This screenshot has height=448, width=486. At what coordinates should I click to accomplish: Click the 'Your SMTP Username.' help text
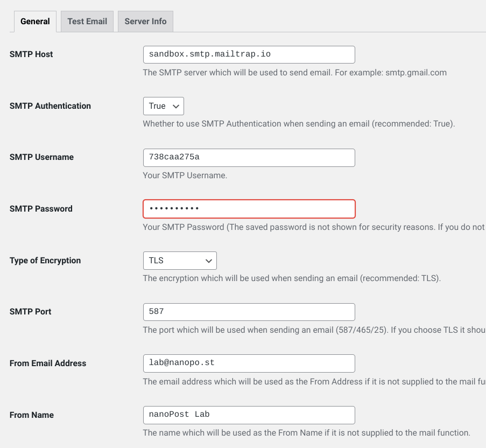click(x=185, y=176)
